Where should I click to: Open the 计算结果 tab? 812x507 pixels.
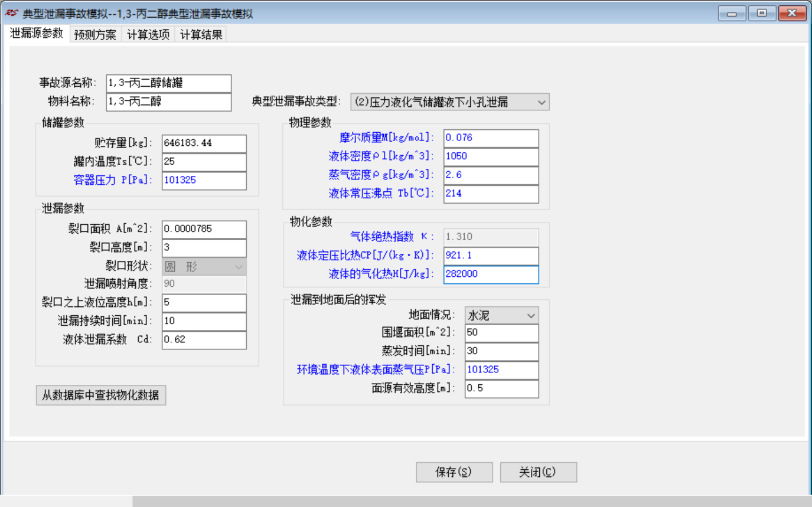tap(201, 35)
